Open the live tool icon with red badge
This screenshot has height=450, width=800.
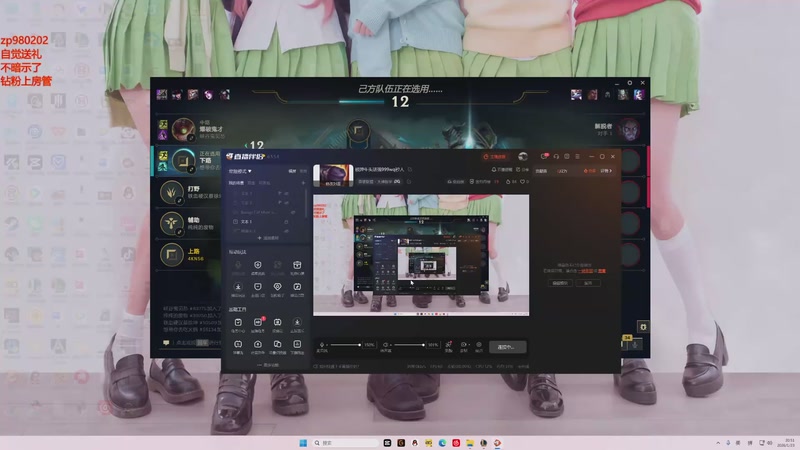258,322
